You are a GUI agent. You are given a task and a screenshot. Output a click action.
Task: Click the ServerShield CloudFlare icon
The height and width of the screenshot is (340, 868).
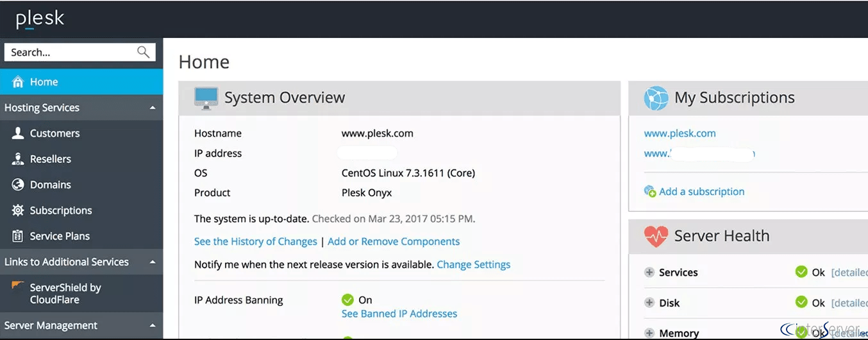pos(18,286)
